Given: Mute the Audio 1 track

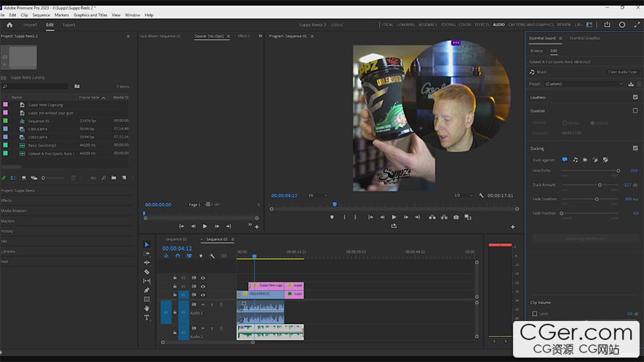Looking at the screenshot, I should (203, 304).
